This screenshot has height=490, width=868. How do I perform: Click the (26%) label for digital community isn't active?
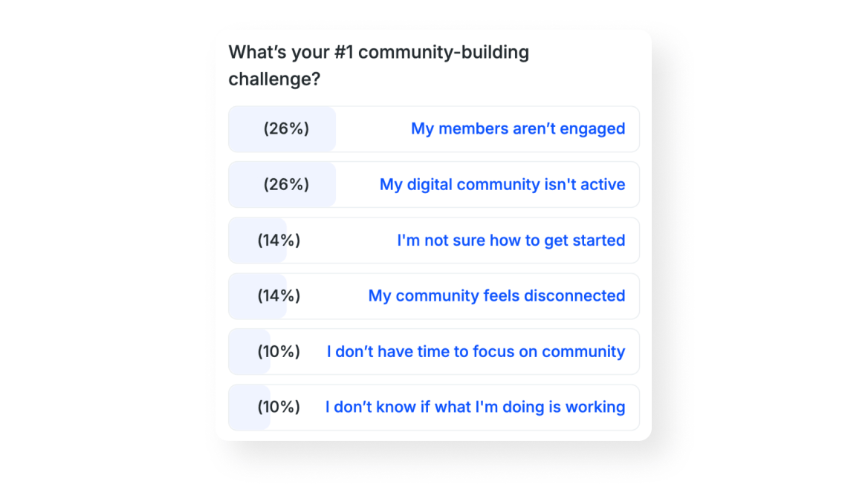pyautogui.click(x=286, y=185)
